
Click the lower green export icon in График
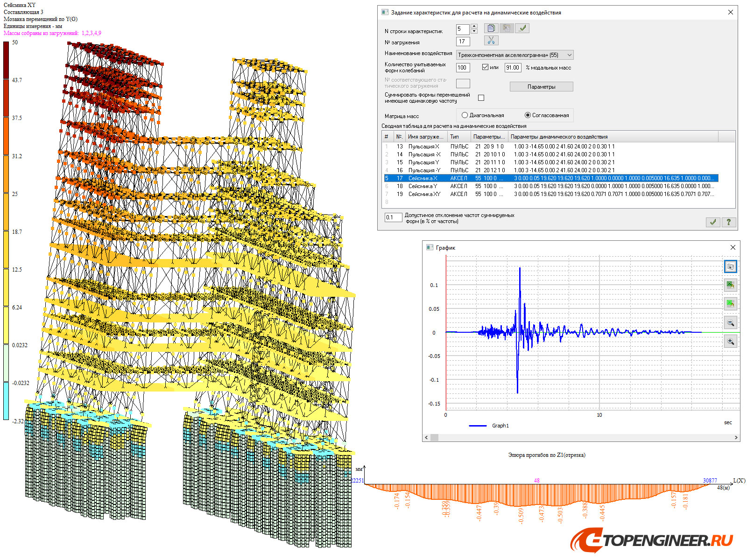pyautogui.click(x=731, y=304)
